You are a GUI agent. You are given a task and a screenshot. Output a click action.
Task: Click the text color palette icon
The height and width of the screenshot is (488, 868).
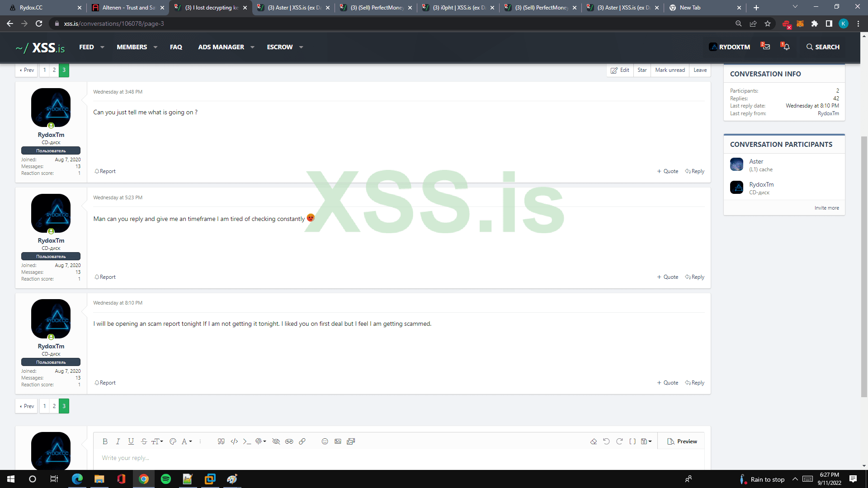(173, 441)
